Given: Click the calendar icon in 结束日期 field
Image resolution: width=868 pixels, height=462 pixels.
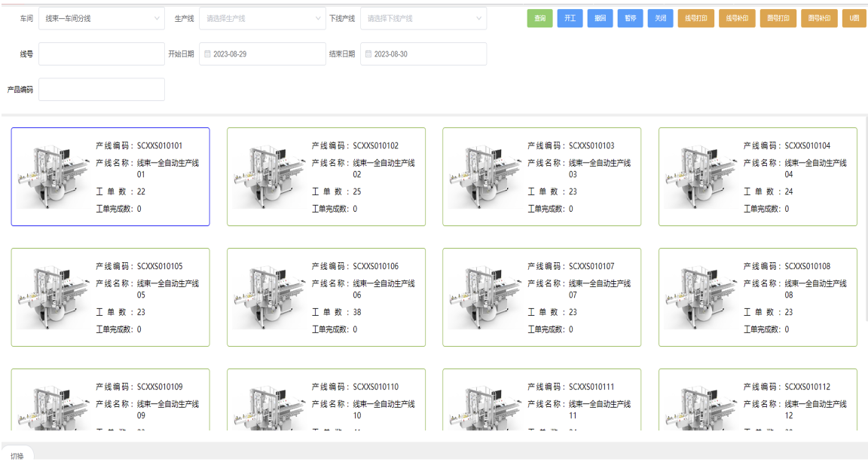Looking at the screenshot, I should pos(368,54).
